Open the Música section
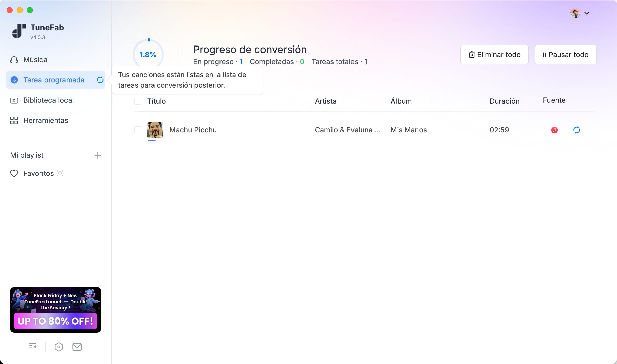 [x=35, y=60]
